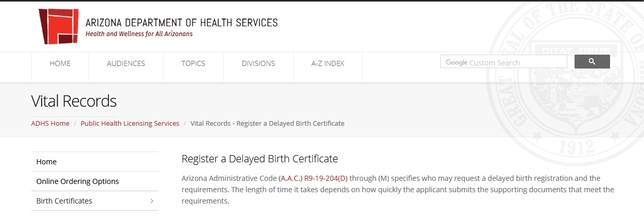
Task: Click the Health and Wellness tagline
Action: tap(139, 34)
